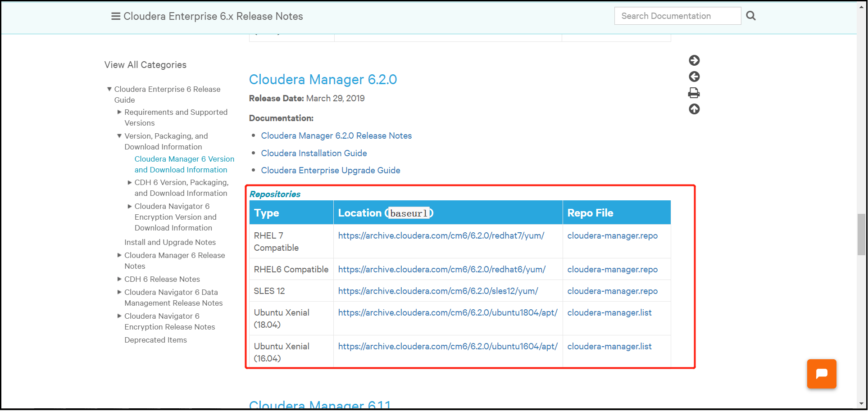Open the ubuntu1604 apt repository URL
The width and height of the screenshot is (868, 411).
[x=448, y=346]
